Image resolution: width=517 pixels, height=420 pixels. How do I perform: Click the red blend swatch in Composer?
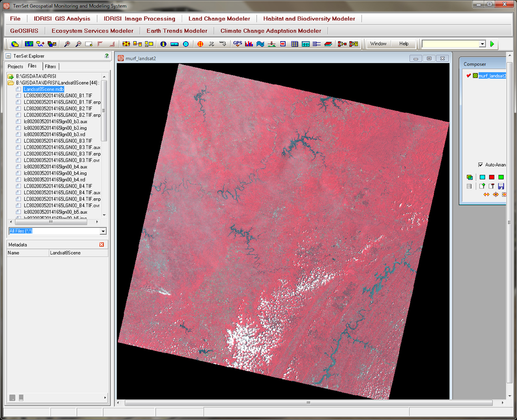pyautogui.click(x=491, y=177)
